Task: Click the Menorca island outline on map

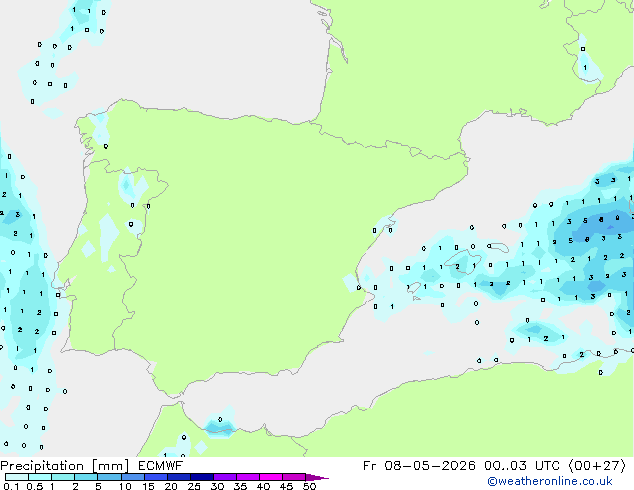Action: [x=498, y=247]
